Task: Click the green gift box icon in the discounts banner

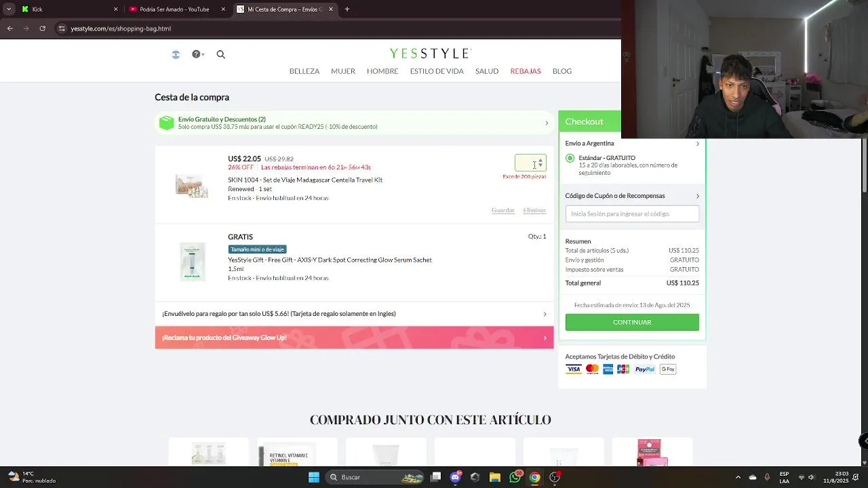Action: (x=166, y=123)
